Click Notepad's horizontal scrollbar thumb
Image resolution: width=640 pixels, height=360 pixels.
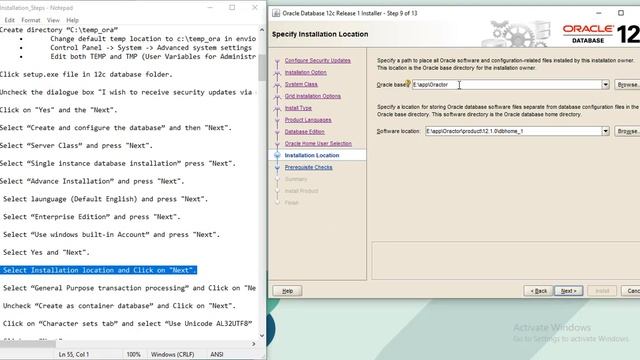[x=28, y=344]
